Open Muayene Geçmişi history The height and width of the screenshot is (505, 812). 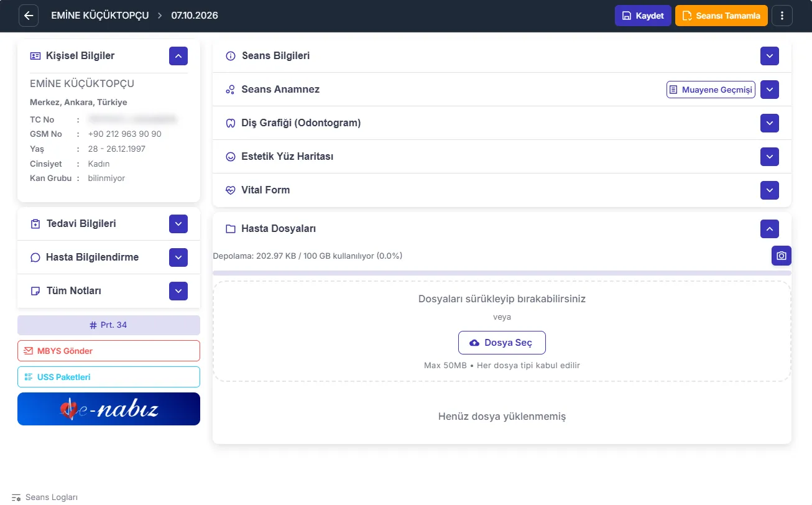tap(711, 90)
